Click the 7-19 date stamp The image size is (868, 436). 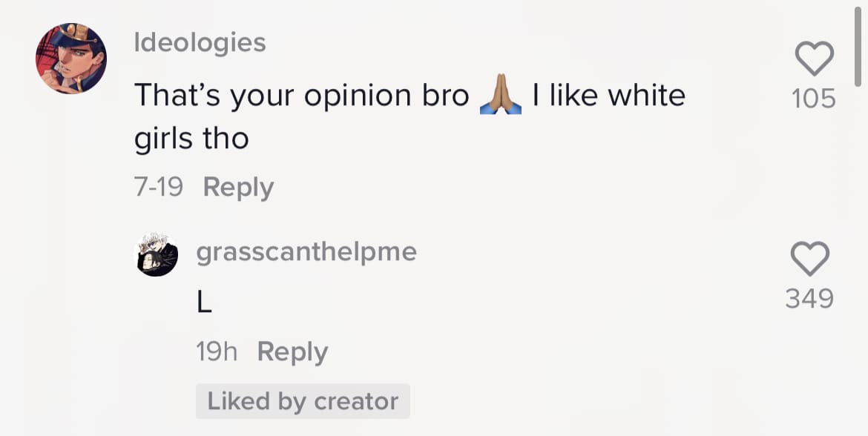(158, 187)
